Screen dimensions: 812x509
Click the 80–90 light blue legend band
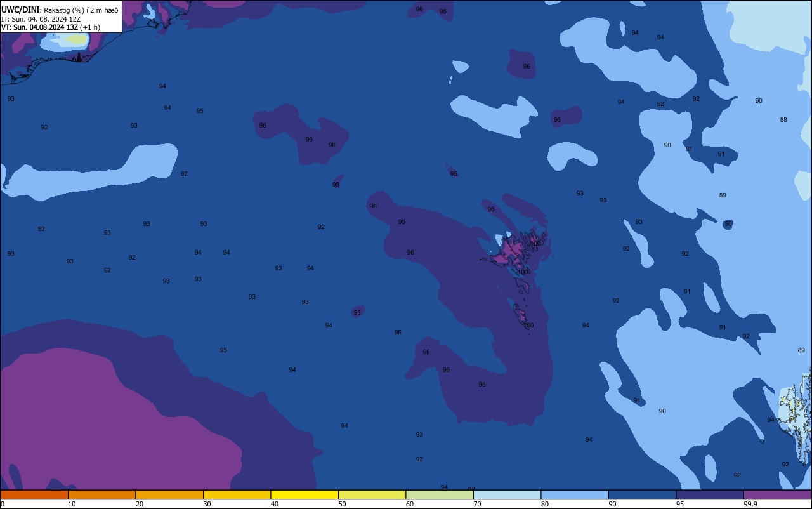pyautogui.click(x=575, y=494)
